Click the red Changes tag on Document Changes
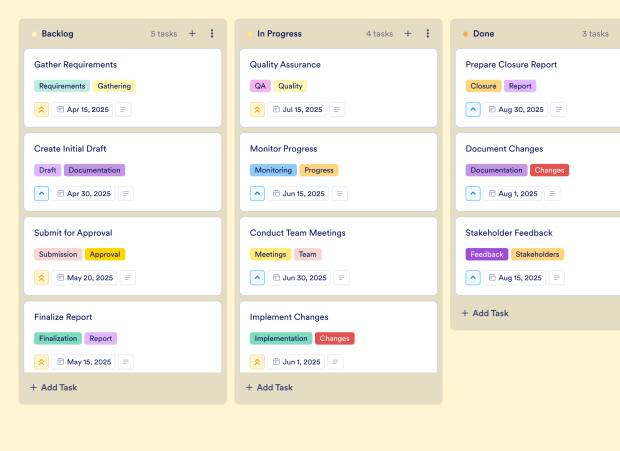The image size is (620, 451). pyautogui.click(x=549, y=170)
